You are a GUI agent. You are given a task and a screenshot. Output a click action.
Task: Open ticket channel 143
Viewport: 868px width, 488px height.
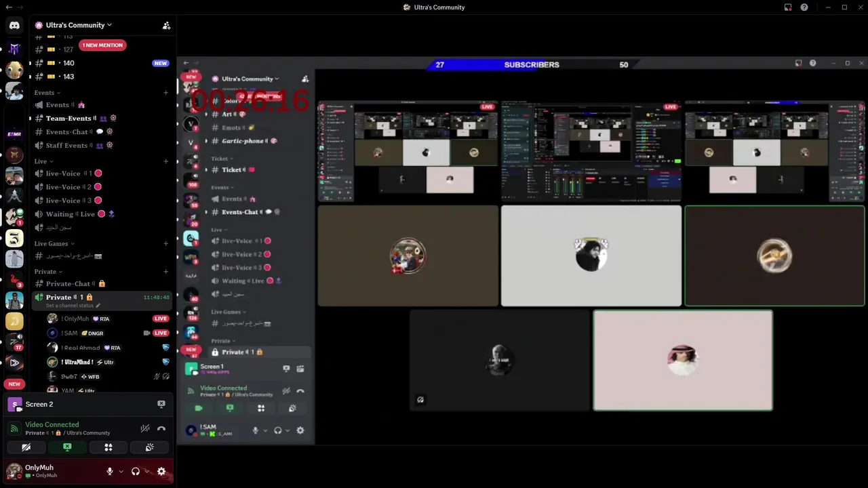[102, 77]
